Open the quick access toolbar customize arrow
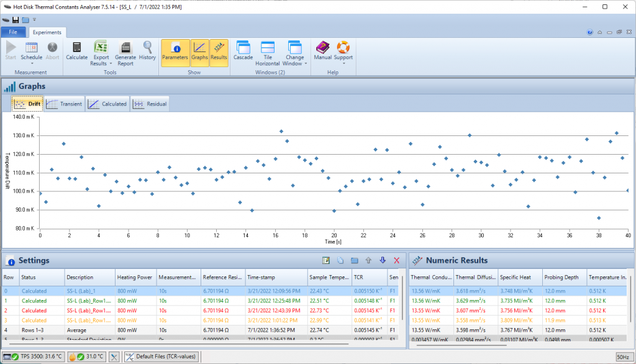This screenshot has width=636, height=364. click(x=35, y=19)
